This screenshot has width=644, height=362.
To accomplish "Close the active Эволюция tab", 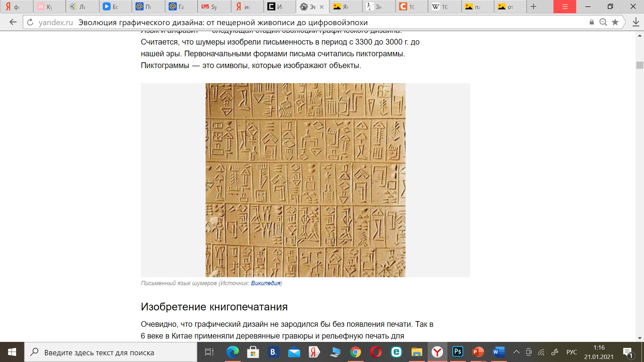I will coord(322,7).
